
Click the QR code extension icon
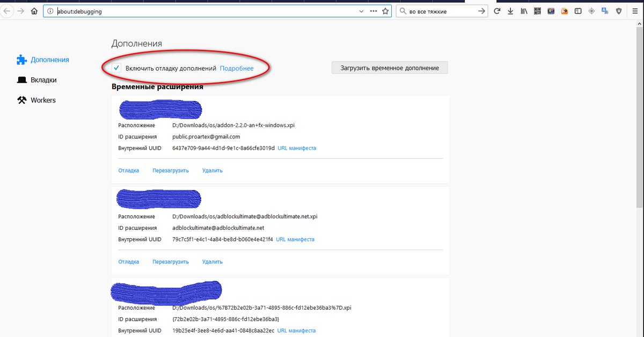[x=537, y=11]
